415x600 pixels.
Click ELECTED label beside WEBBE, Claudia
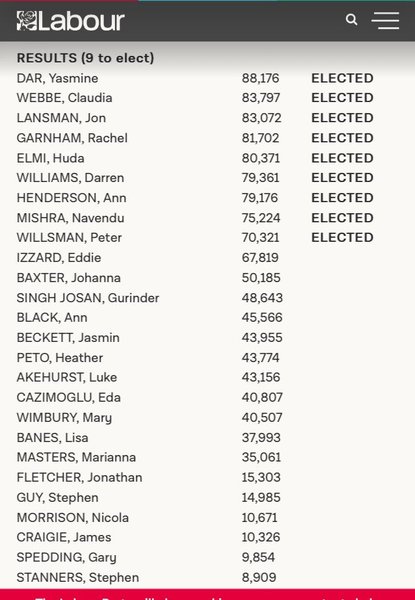pyautogui.click(x=342, y=98)
